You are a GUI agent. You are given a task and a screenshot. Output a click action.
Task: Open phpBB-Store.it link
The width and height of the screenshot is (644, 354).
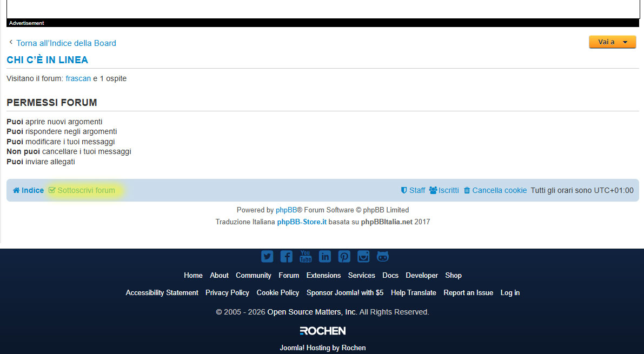click(x=302, y=222)
